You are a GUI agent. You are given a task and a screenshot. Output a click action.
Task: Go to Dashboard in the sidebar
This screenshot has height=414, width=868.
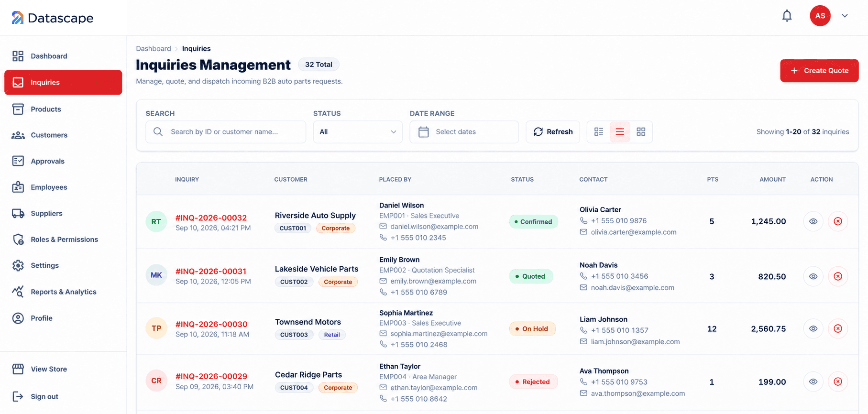pyautogui.click(x=63, y=56)
